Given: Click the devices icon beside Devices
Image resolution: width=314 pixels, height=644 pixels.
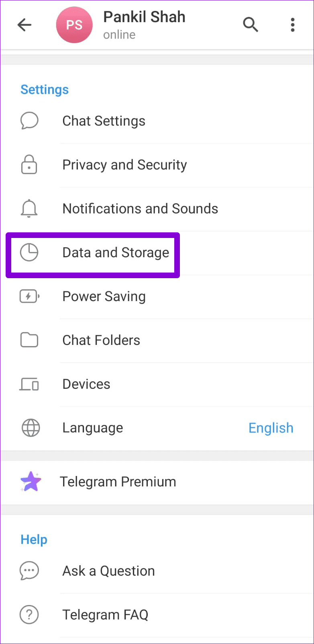Looking at the screenshot, I should click(29, 384).
